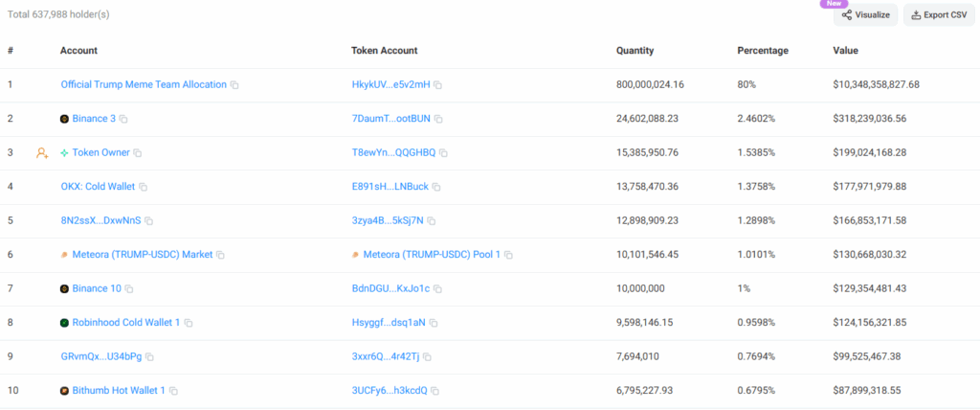This screenshot has height=410, width=980.
Task: Click the Account column header
Action: 78,51
